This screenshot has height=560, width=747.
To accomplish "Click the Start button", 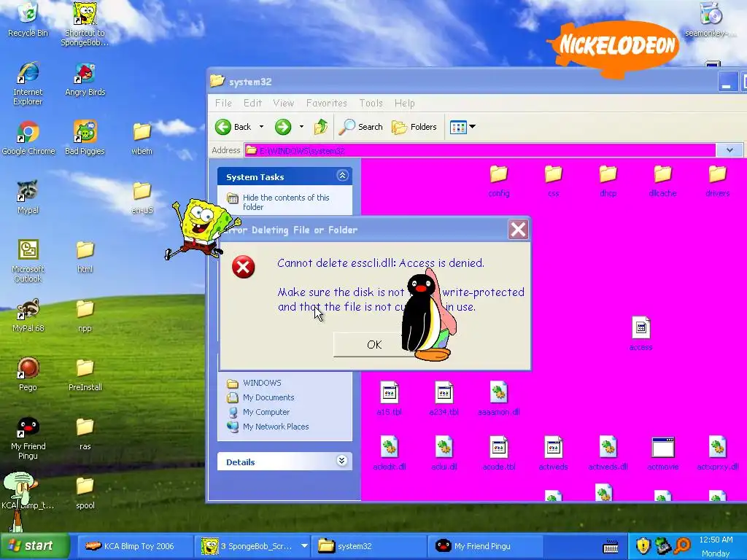I will (x=35, y=545).
